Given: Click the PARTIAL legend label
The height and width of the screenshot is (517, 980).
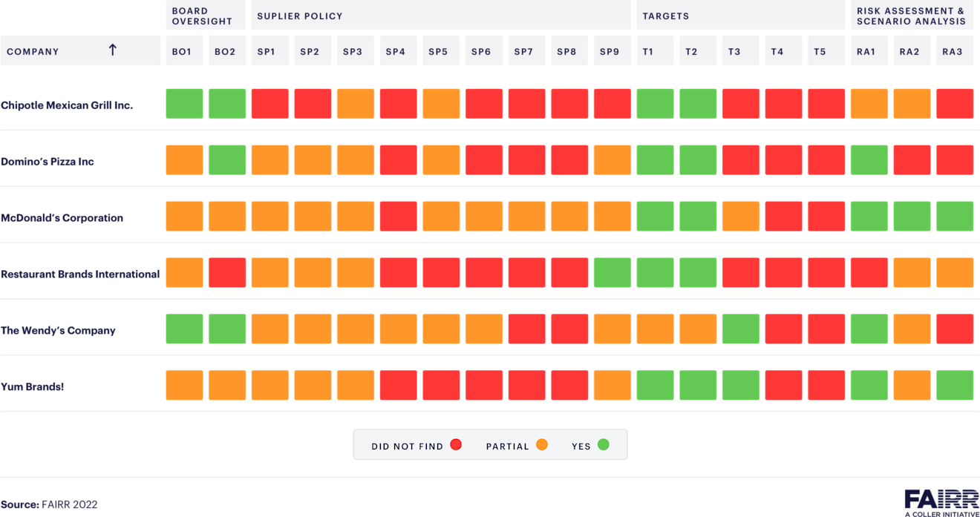Looking at the screenshot, I should pyautogui.click(x=507, y=447).
